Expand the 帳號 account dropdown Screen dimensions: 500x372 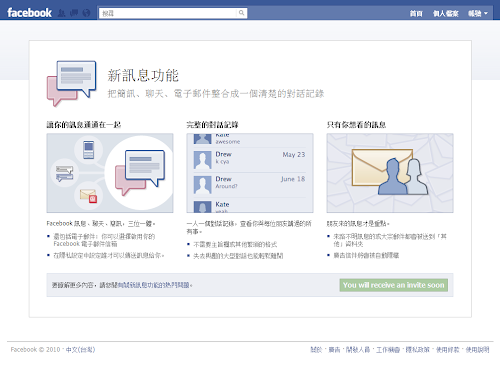(x=478, y=13)
